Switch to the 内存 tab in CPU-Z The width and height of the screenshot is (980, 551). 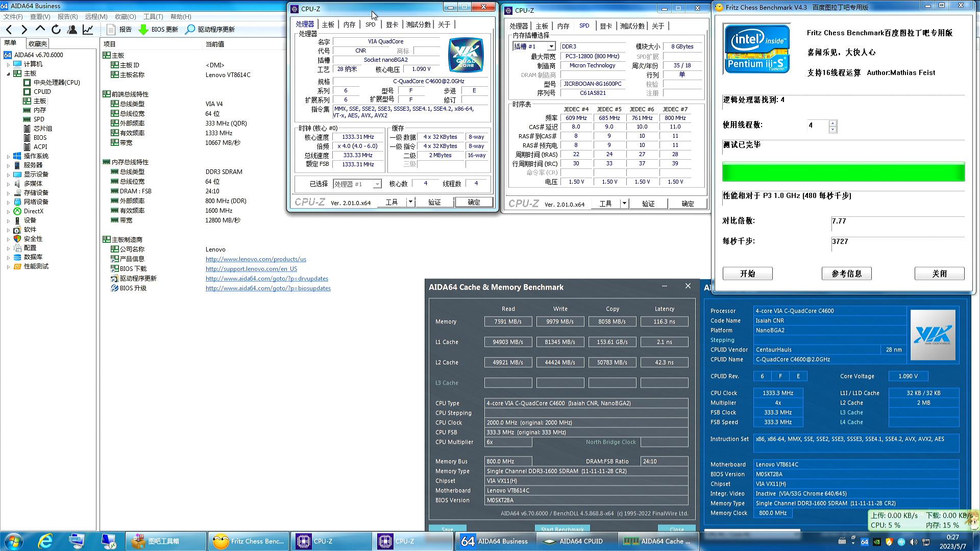[349, 24]
